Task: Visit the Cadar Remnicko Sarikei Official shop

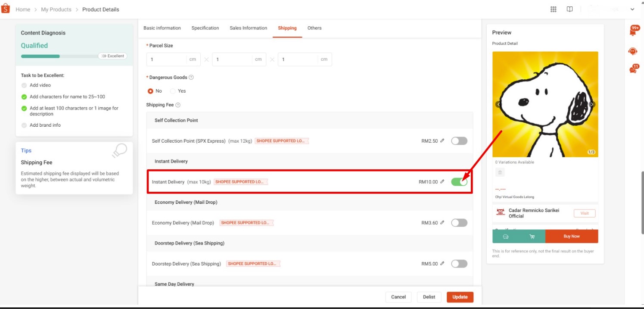Action: click(585, 213)
